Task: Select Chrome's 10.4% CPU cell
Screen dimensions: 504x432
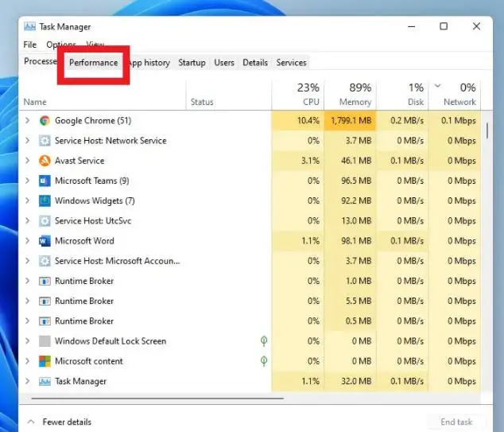Action: pyautogui.click(x=298, y=121)
